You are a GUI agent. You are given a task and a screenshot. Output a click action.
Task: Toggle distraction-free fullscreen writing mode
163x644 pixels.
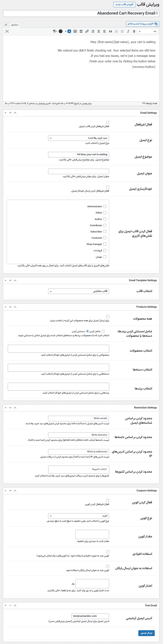click(x=7, y=31)
